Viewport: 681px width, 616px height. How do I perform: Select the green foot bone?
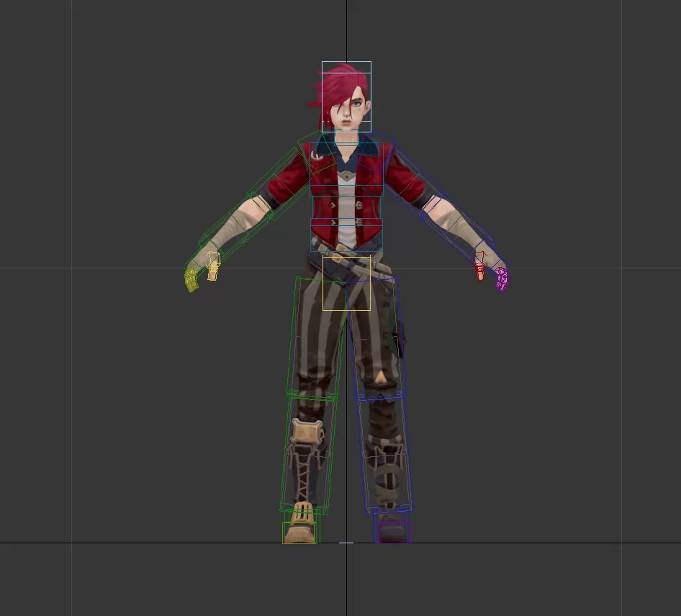[300, 526]
